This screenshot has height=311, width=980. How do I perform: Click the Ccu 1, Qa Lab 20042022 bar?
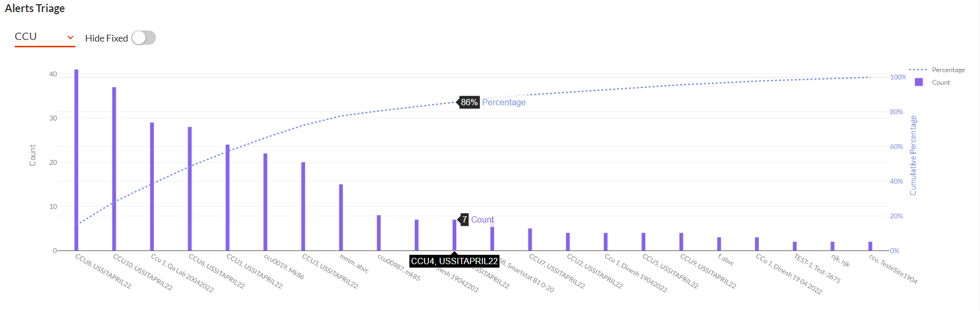152,186
